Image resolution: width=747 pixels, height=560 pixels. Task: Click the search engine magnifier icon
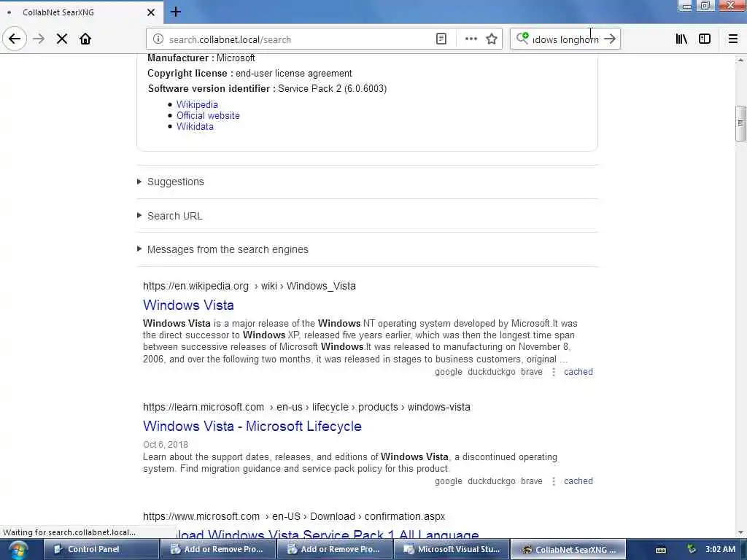click(x=522, y=39)
